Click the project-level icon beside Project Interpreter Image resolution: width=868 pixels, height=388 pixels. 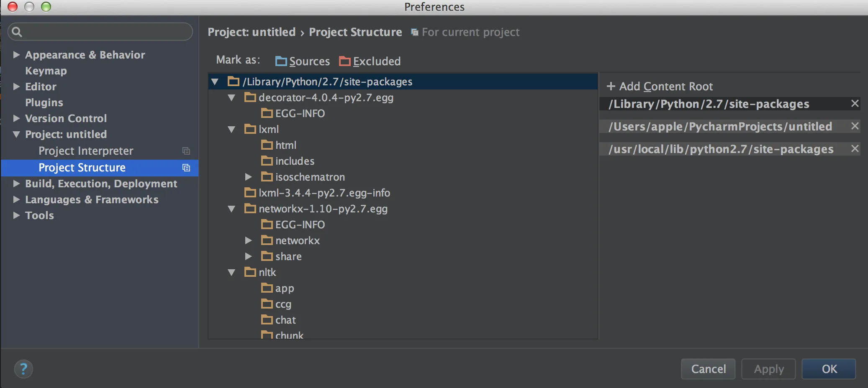pyautogui.click(x=186, y=151)
